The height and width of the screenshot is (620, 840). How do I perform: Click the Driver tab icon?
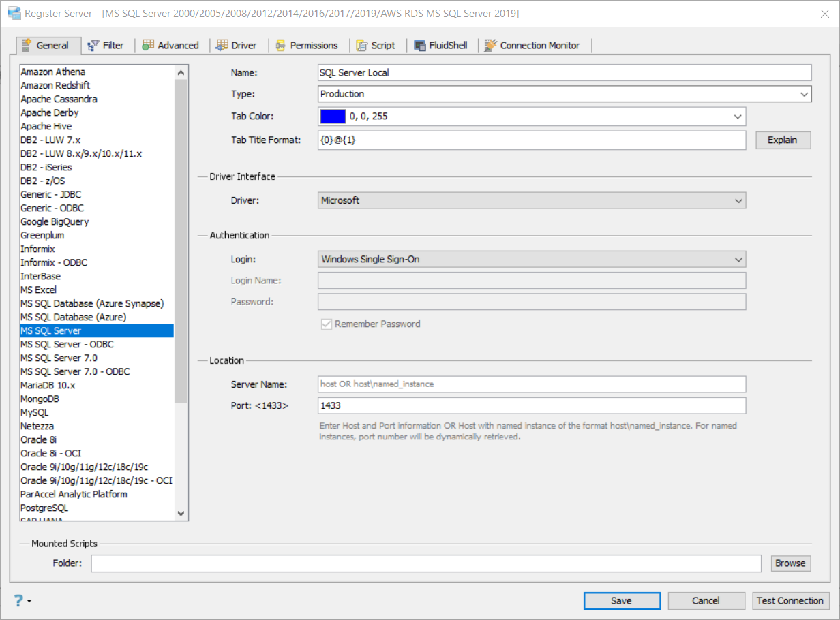tap(222, 46)
